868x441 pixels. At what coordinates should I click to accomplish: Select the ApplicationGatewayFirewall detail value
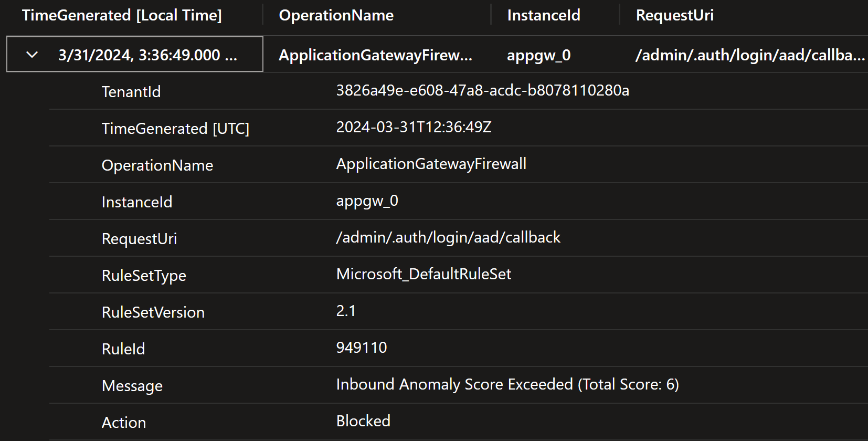(x=431, y=164)
